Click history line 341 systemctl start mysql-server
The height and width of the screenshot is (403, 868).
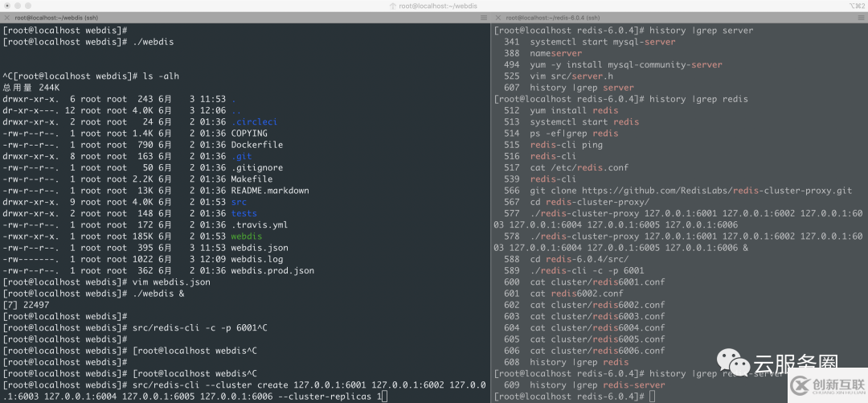click(590, 42)
